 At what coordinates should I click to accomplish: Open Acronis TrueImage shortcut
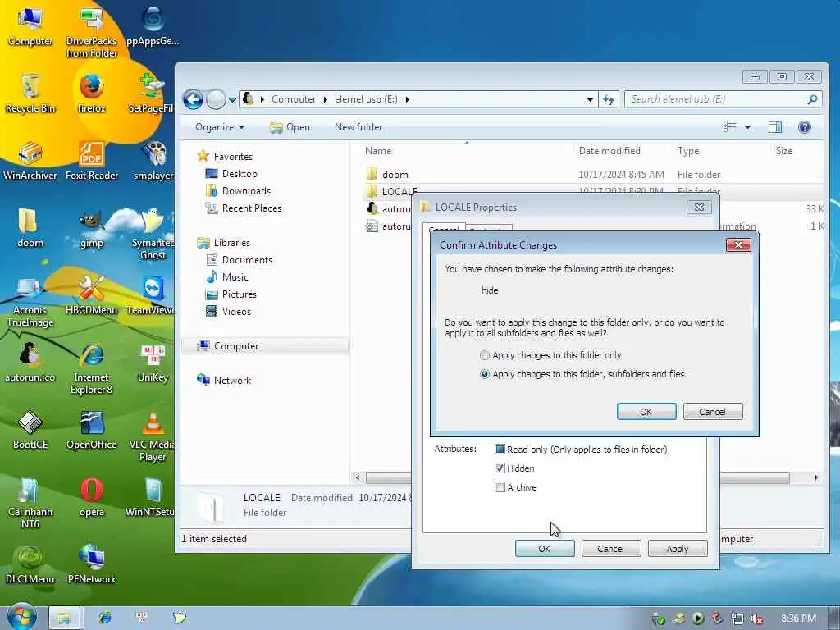click(x=30, y=303)
